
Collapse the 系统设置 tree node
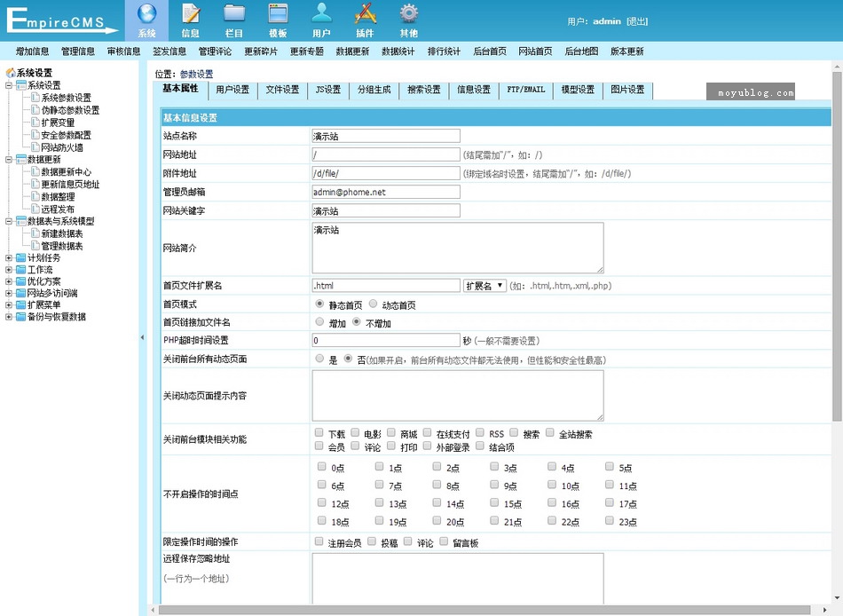click(9, 85)
